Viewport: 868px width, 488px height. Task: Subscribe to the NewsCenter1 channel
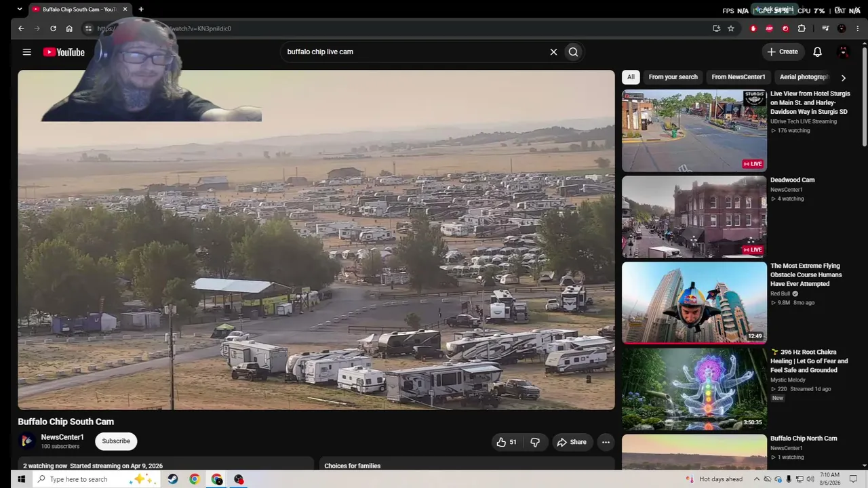click(x=116, y=441)
